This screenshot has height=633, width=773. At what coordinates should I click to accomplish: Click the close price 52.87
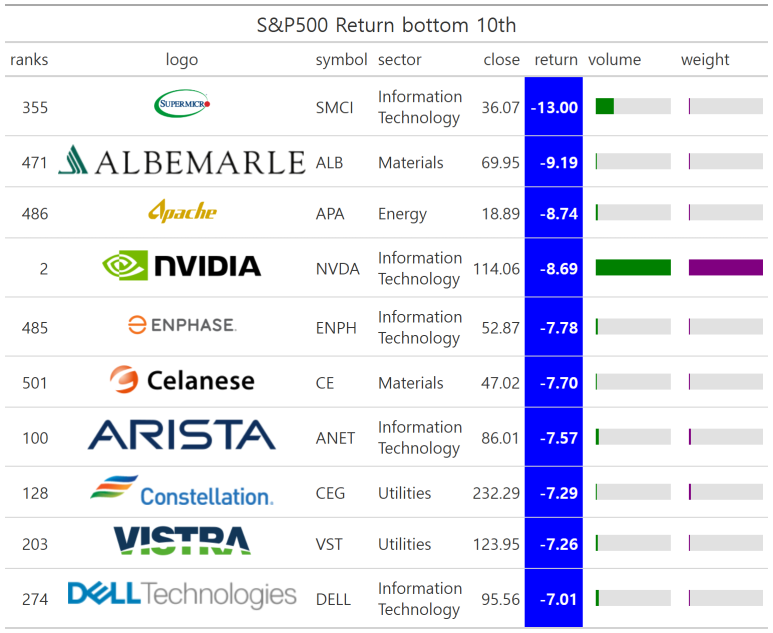500,328
